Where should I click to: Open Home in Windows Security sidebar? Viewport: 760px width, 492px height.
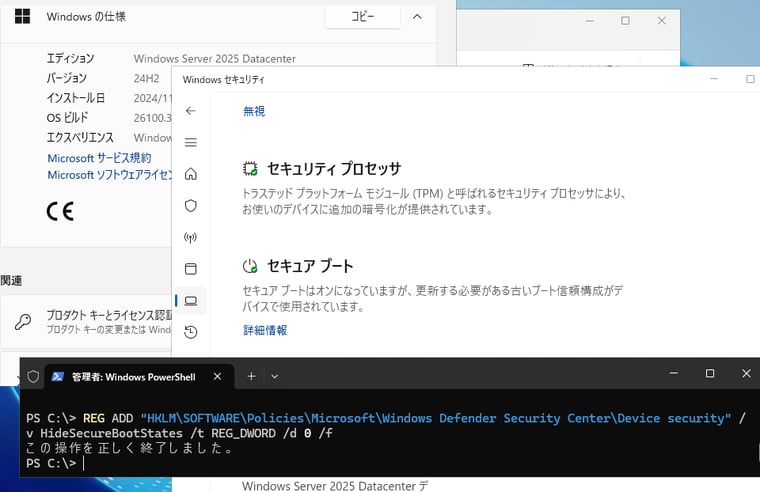click(x=190, y=174)
